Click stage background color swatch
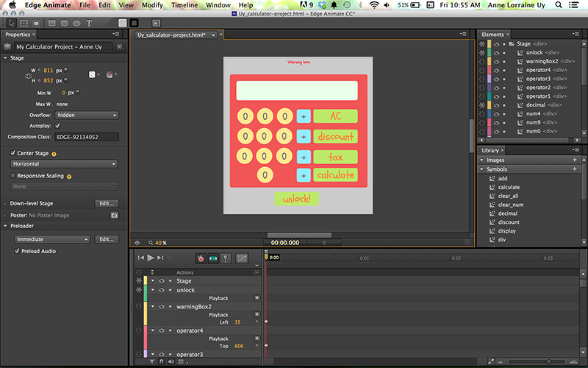Viewport: 588px width, 368px height. click(92, 75)
